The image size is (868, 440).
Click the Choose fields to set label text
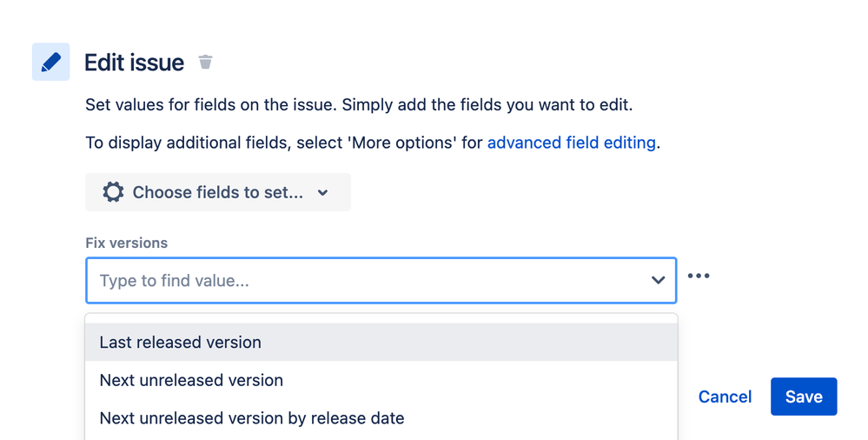tap(218, 192)
